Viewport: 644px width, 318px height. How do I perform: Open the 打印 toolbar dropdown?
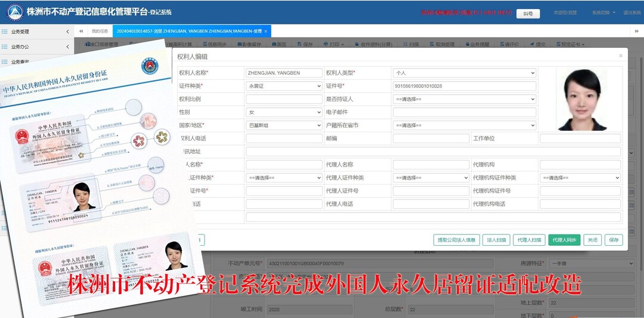pyautogui.click(x=333, y=44)
